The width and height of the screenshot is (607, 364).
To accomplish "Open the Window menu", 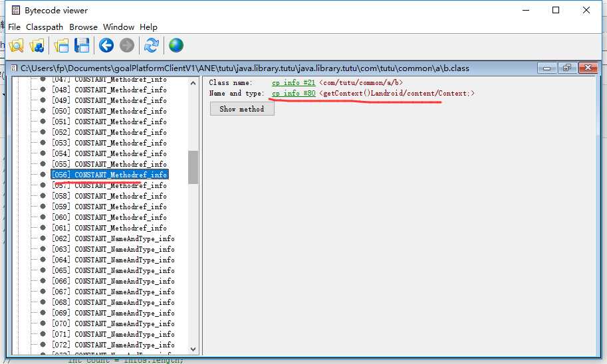I will click(x=118, y=27).
